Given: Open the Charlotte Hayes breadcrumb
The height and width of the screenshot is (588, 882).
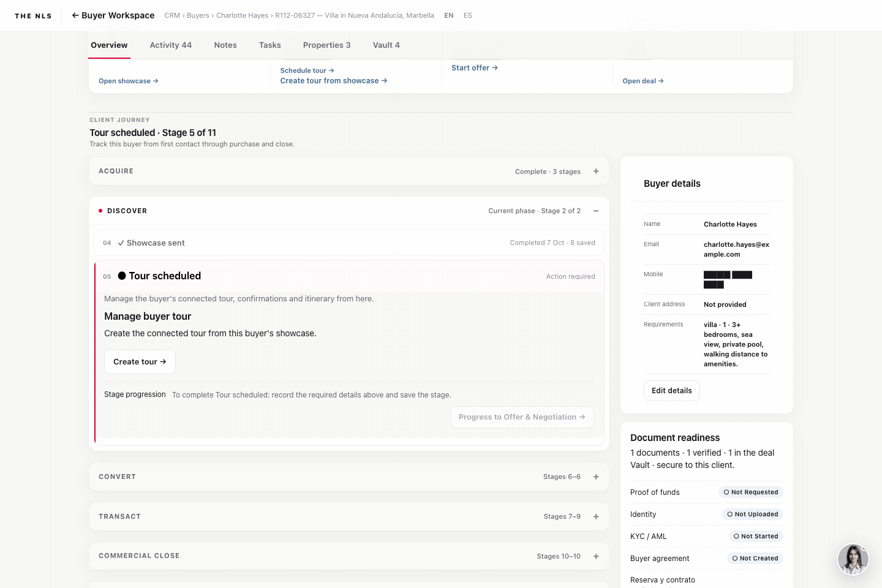Looking at the screenshot, I should [242, 15].
